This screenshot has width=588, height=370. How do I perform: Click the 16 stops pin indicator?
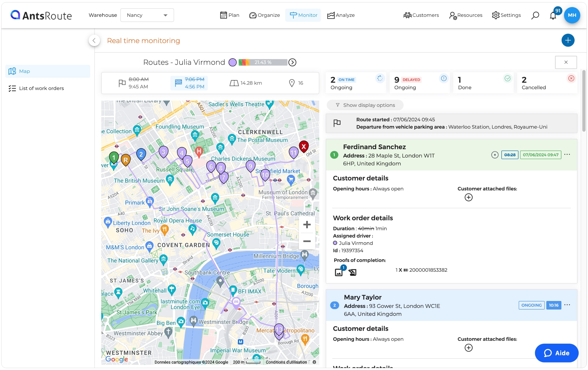click(x=296, y=83)
